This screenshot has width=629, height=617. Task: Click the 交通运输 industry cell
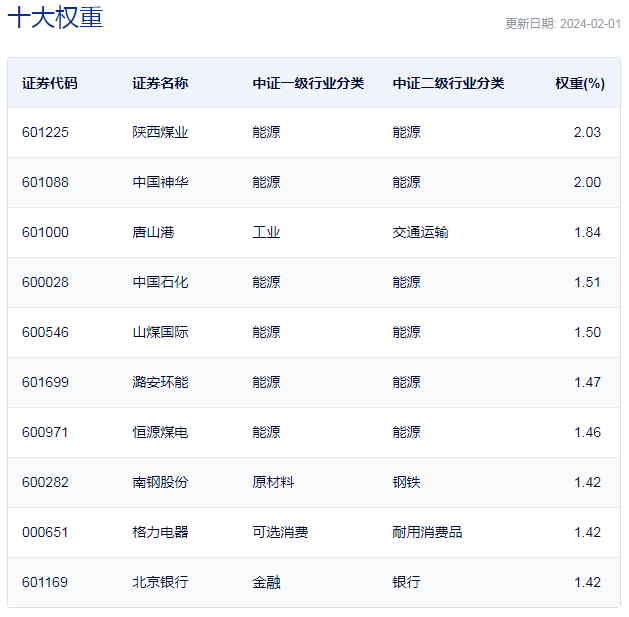click(420, 232)
